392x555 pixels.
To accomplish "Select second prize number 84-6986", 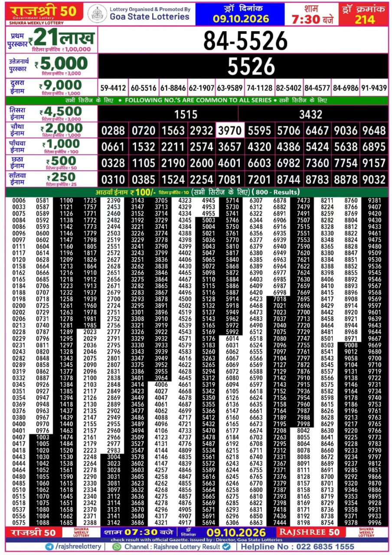I will click(346, 88).
